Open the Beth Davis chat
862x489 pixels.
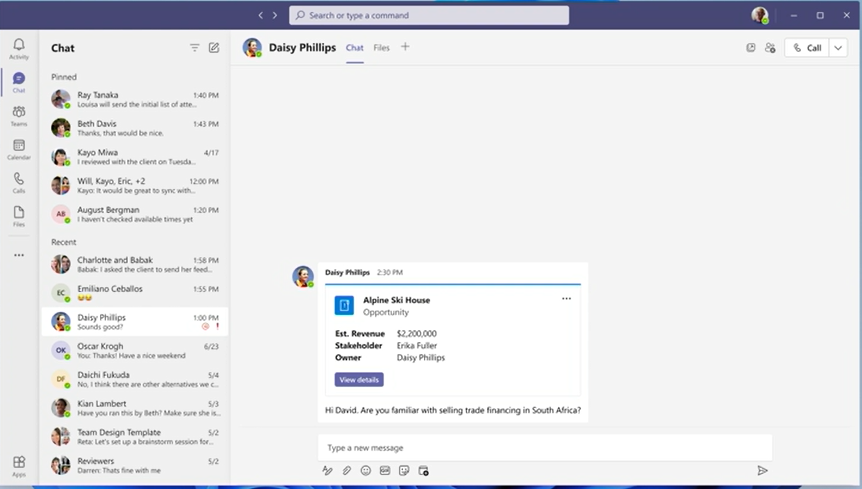[x=135, y=128]
